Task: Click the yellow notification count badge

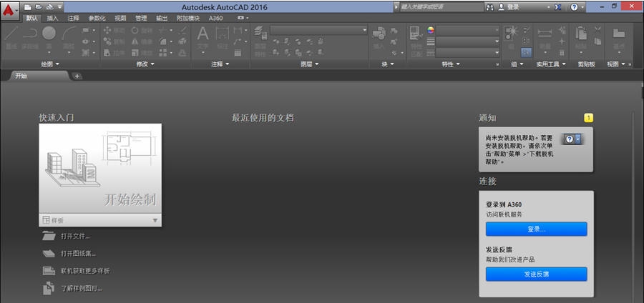Action: click(x=588, y=118)
